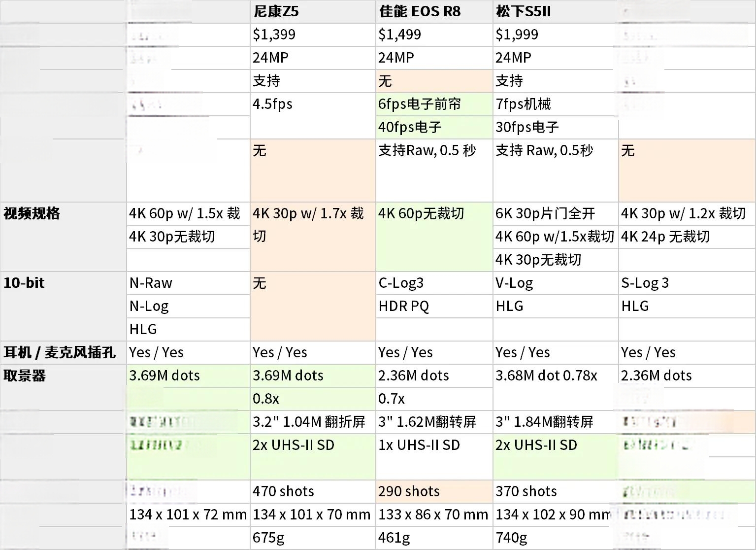Select the 0.8x viewfinder magnification cell
This screenshot has width=756, height=550.
pos(313,399)
